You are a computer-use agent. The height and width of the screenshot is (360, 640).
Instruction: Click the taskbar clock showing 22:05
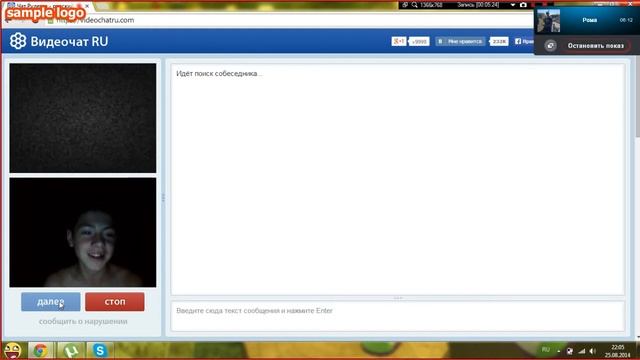[x=618, y=351]
